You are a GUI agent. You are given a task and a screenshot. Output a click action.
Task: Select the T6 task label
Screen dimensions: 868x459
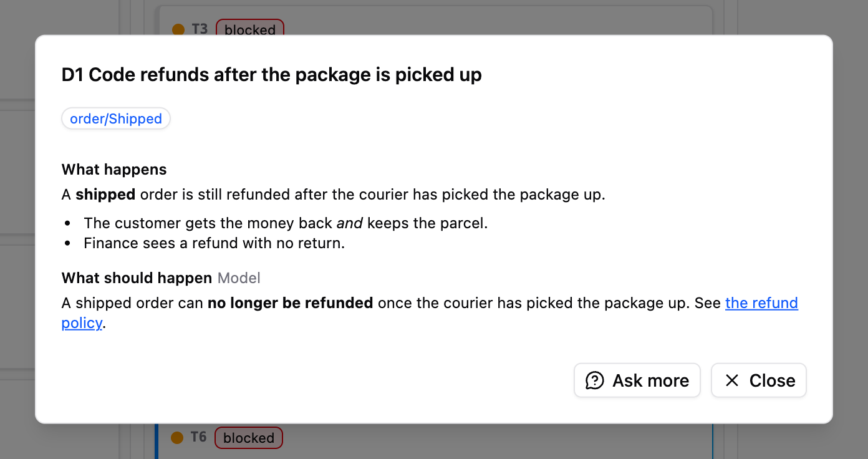198,437
